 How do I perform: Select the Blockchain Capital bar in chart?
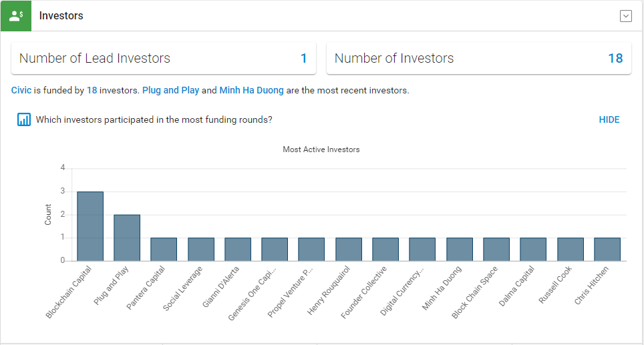tap(90, 226)
